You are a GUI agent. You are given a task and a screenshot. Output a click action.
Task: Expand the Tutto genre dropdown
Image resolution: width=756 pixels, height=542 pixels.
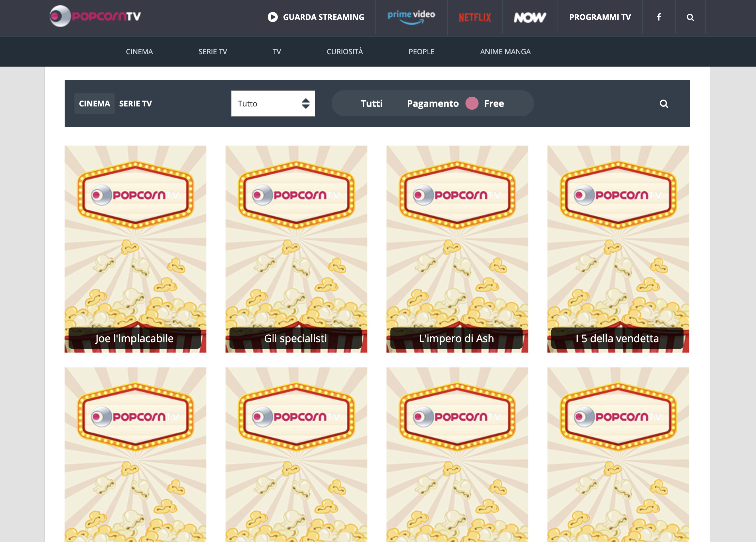coord(273,103)
